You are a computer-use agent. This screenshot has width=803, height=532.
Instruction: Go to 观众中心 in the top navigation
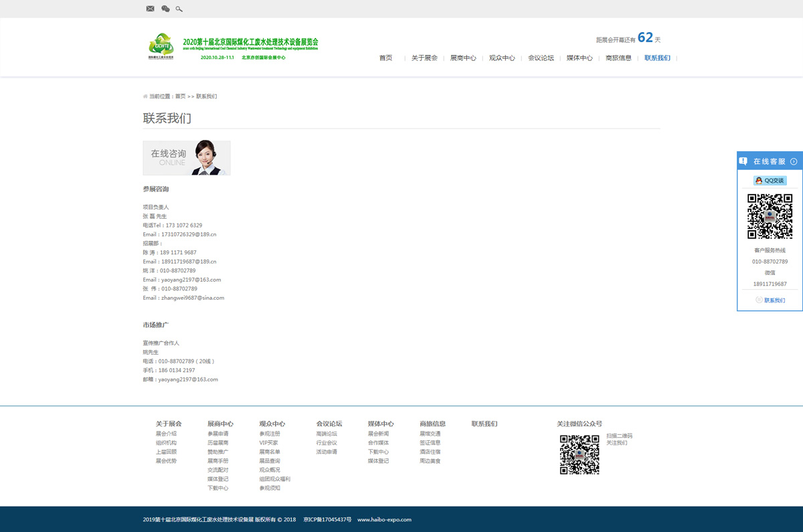tap(502, 58)
